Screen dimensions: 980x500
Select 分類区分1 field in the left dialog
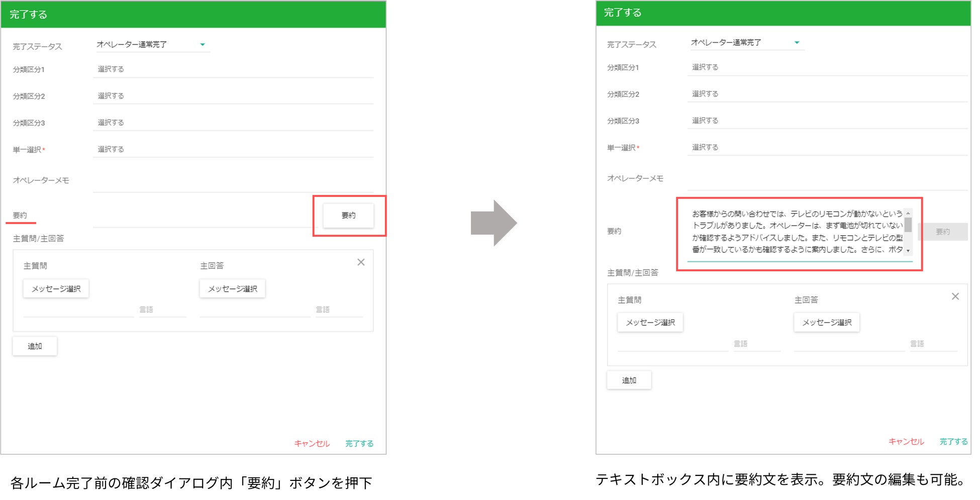[x=233, y=69]
